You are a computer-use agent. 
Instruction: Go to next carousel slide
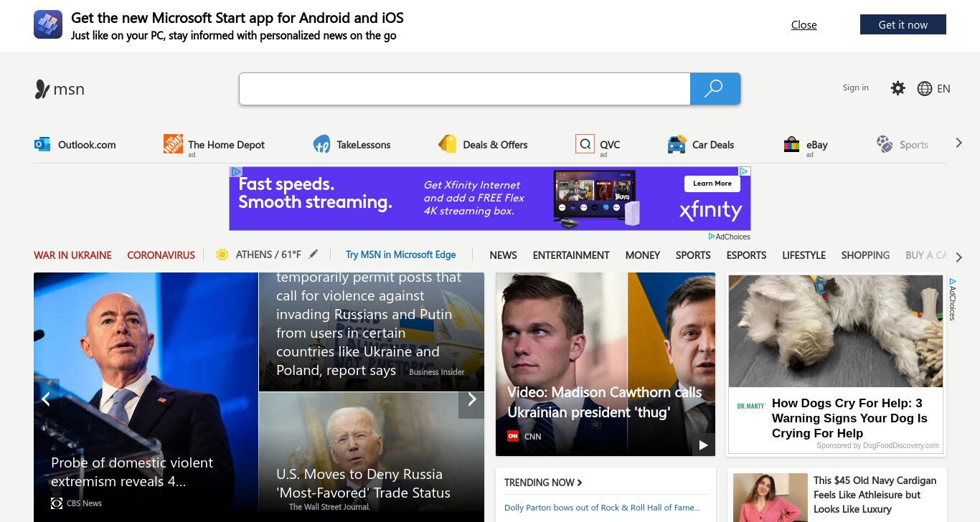tap(471, 399)
